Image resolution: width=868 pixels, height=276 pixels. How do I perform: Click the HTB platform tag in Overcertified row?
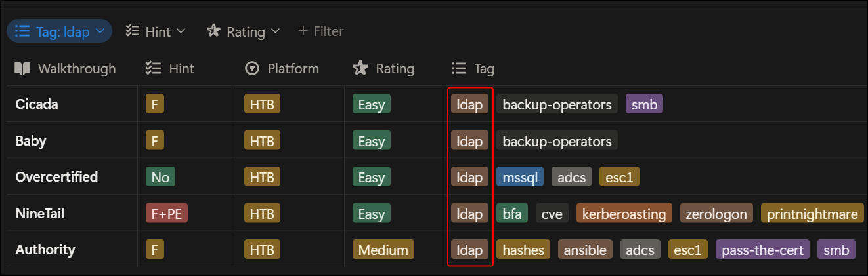[x=262, y=177]
